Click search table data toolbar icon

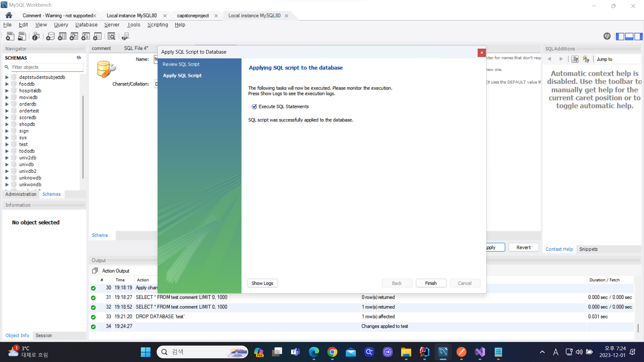pyautogui.click(x=111, y=36)
